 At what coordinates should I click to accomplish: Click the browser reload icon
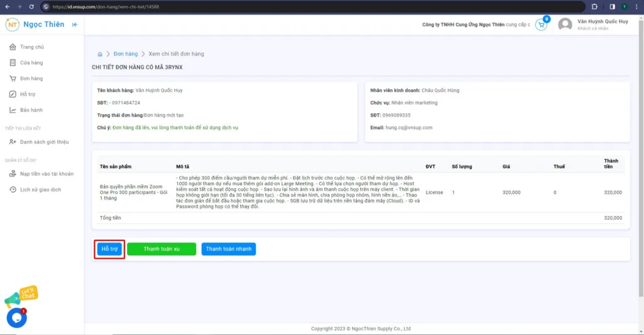coord(31,6)
